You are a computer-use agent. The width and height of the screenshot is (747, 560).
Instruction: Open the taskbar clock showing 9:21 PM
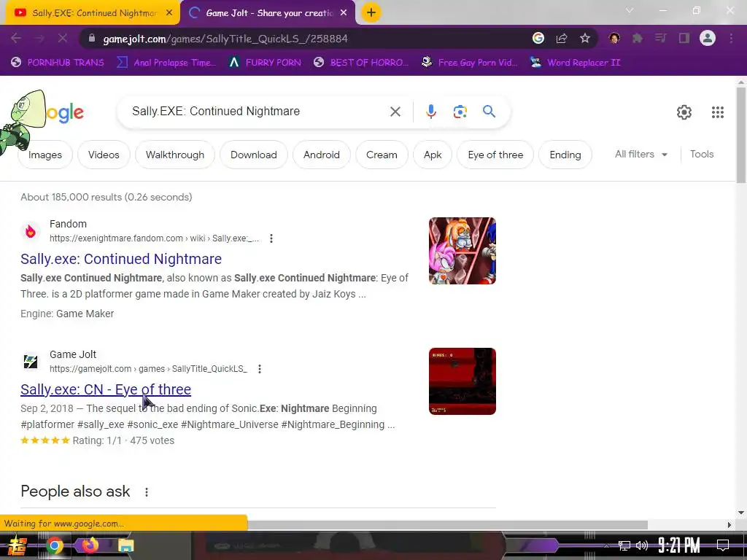(679, 545)
